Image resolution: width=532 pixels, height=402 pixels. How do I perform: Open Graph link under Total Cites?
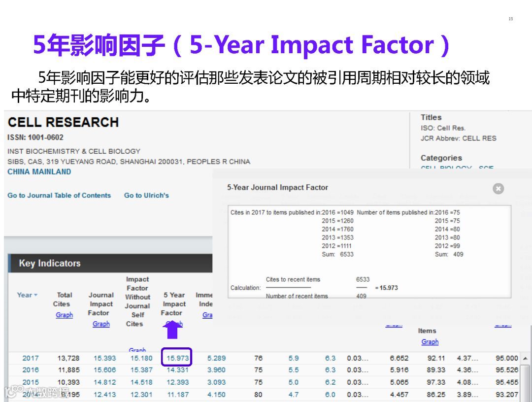point(65,315)
